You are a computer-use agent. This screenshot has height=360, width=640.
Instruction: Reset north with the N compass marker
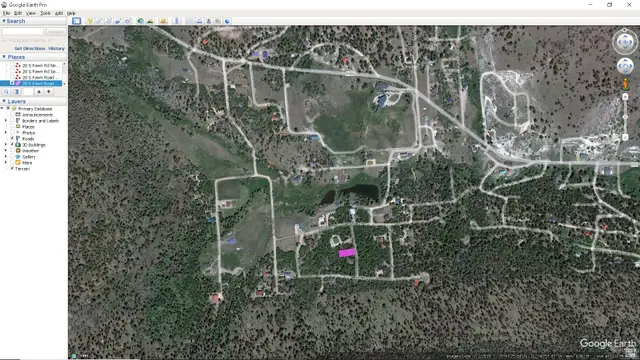(x=625, y=30)
